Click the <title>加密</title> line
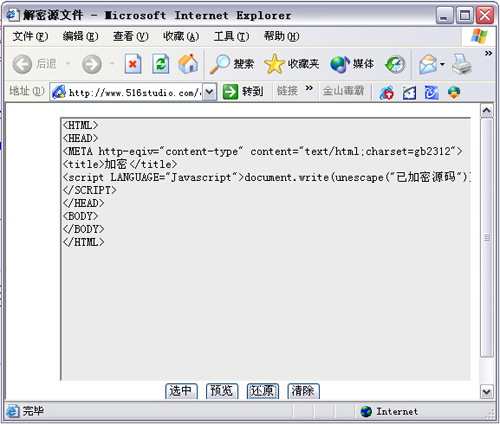500x425 pixels. pyautogui.click(x=120, y=164)
